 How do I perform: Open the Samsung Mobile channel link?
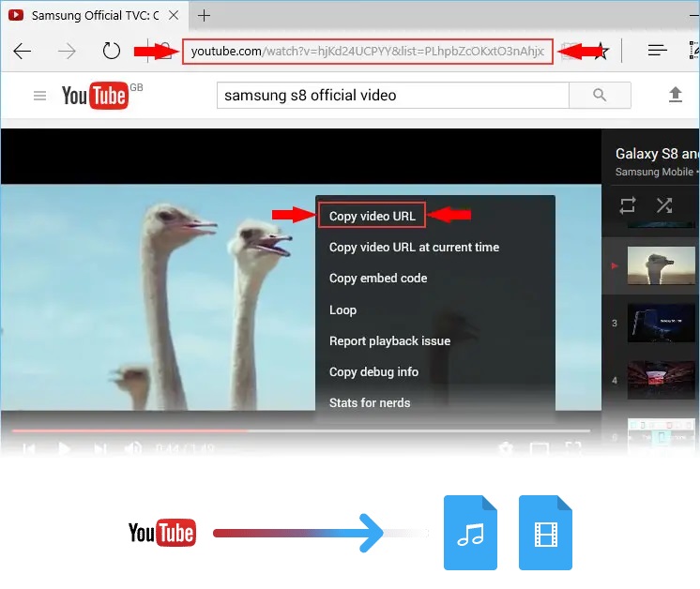[x=654, y=172]
